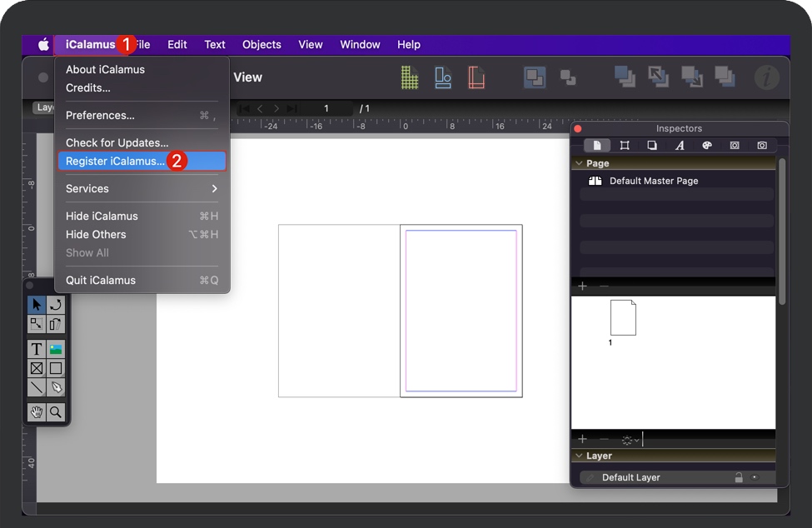The image size is (812, 528).
Task: Open the Help menu
Action: pos(409,44)
